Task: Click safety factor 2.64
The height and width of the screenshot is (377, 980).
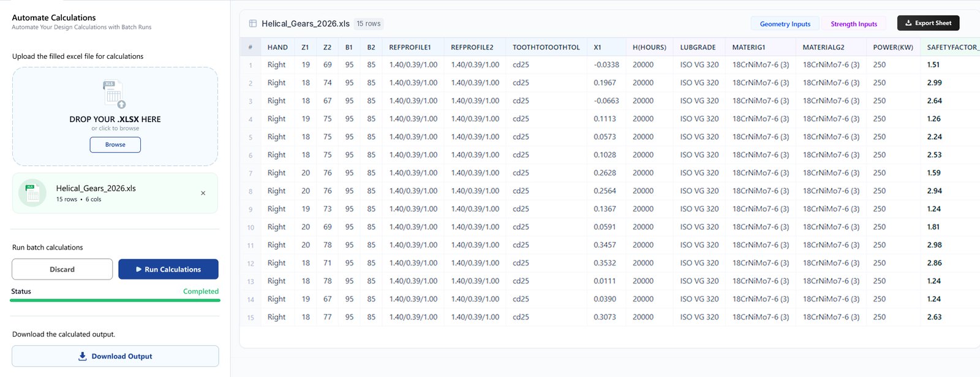Action: point(934,101)
